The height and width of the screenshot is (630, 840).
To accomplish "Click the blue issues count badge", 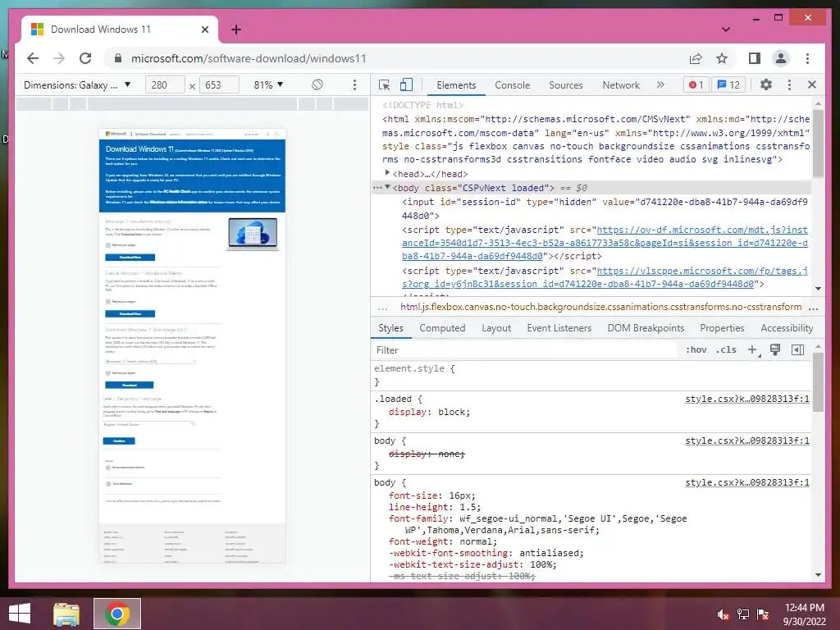I will tap(728, 84).
